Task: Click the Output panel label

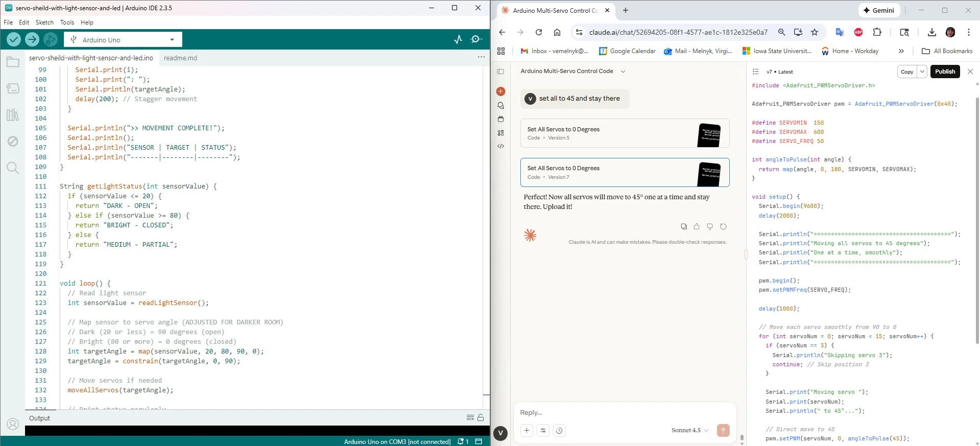Action: click(x=39, y=418)
